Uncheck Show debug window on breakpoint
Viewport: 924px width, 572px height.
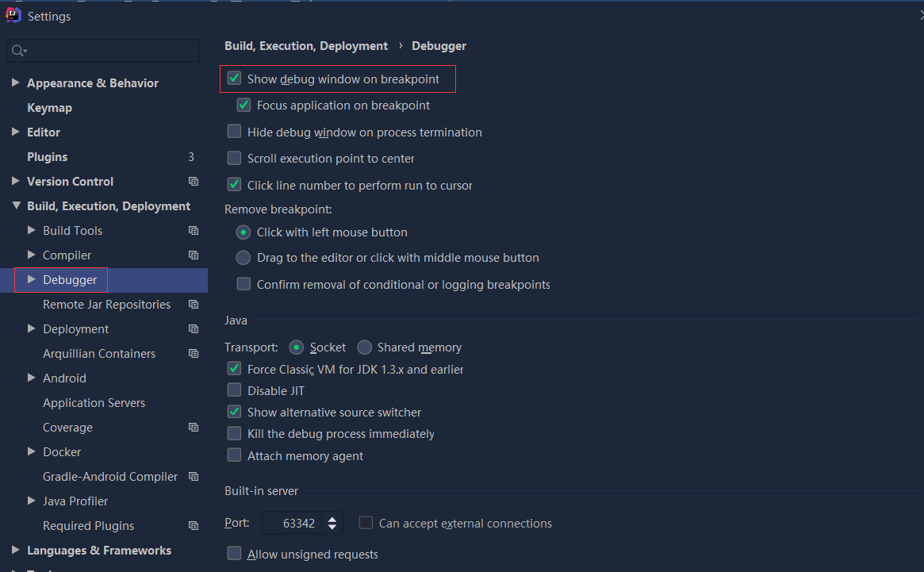click(234, 79)
